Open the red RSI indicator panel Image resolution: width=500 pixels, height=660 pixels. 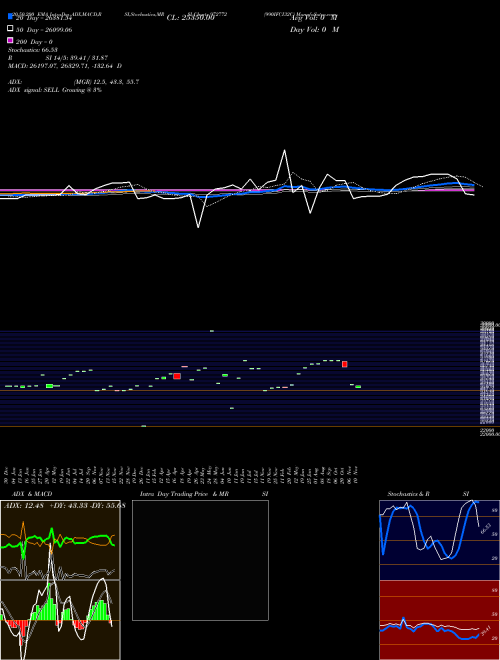pos(439,620)
